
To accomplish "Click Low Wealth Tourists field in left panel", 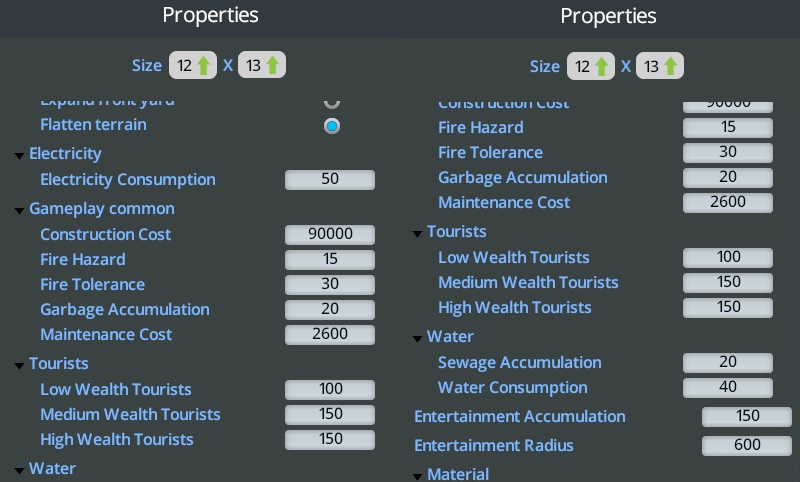I will pos(330,390).
